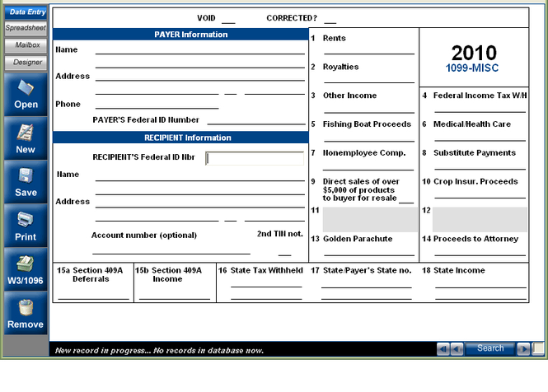Open the Mailbox tab
The width and height of the screenshot is (548, 392).
pos(26,45)
